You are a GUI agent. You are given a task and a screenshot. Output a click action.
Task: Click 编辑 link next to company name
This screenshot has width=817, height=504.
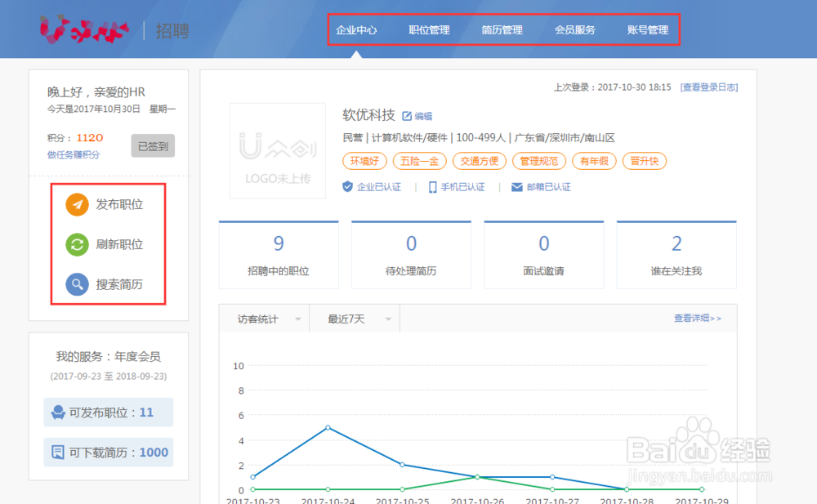click(x=423, y=116)
